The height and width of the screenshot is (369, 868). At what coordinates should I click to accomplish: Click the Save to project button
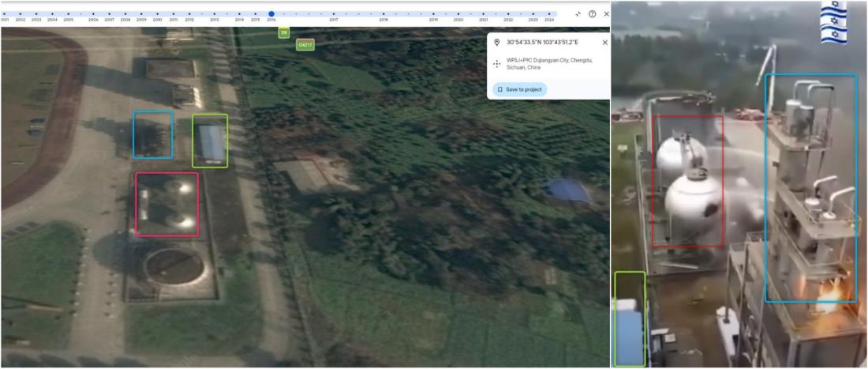click(x=519, y=89)
